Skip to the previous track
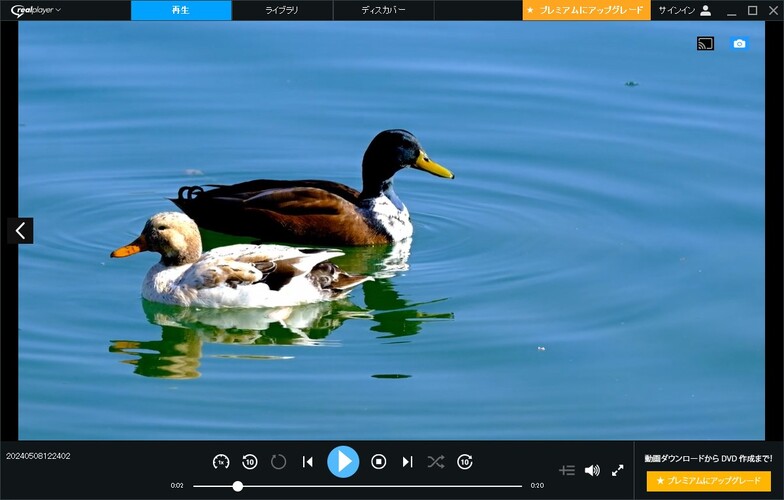 point(308,462)
